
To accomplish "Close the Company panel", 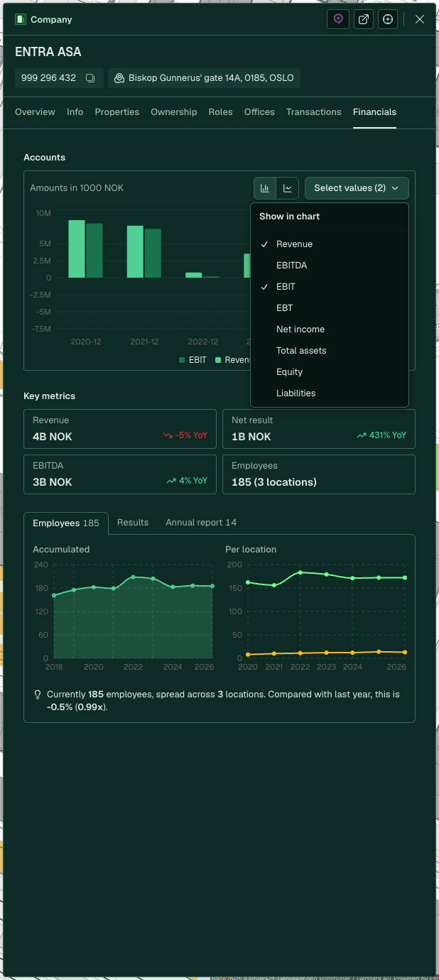I will click(x=420, y=19).
